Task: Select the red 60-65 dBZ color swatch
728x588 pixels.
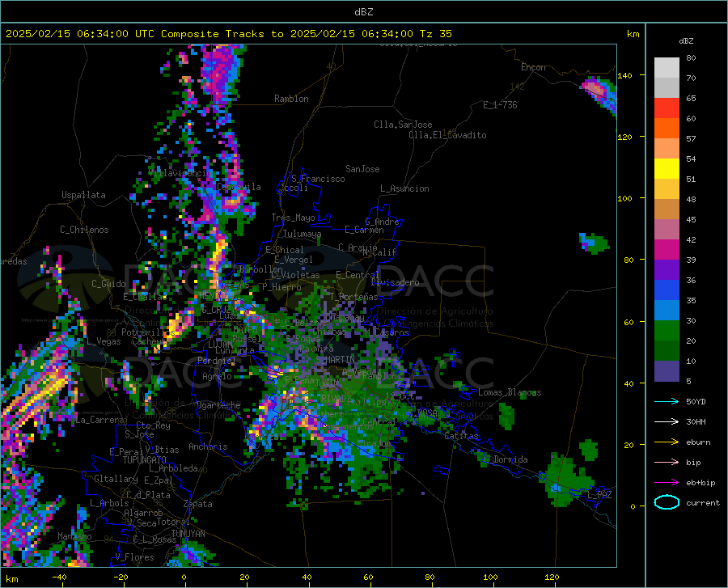Action: (667, 108)
